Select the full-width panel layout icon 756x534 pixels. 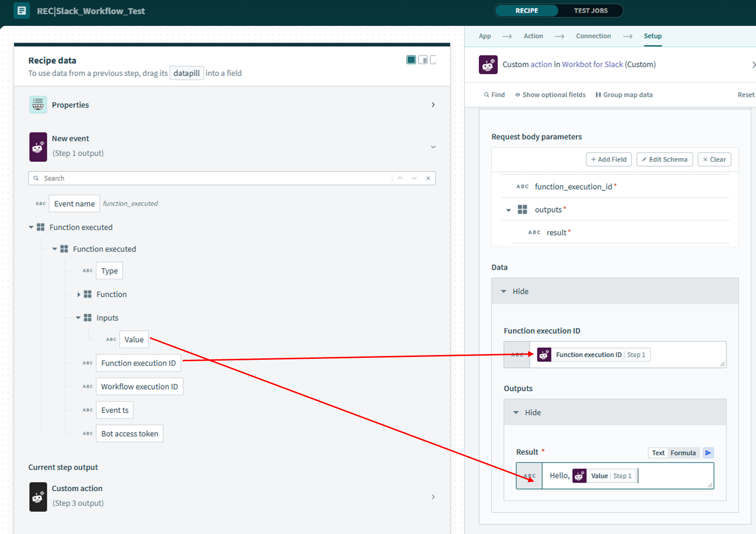(x=411, y=60)
